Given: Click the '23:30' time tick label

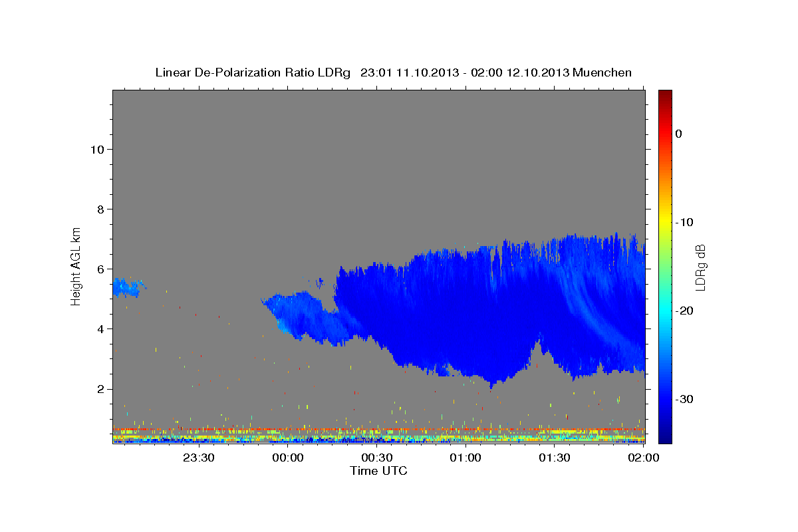Looking at the screenshot, I should click(x=199, y=458).
